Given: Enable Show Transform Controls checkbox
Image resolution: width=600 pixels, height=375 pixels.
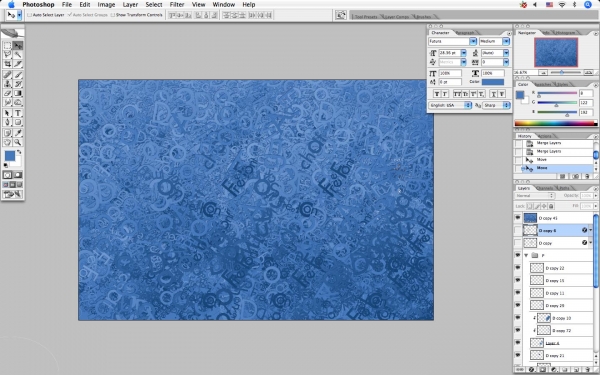Looking at the screenshot, I should (x=112, y=15).
